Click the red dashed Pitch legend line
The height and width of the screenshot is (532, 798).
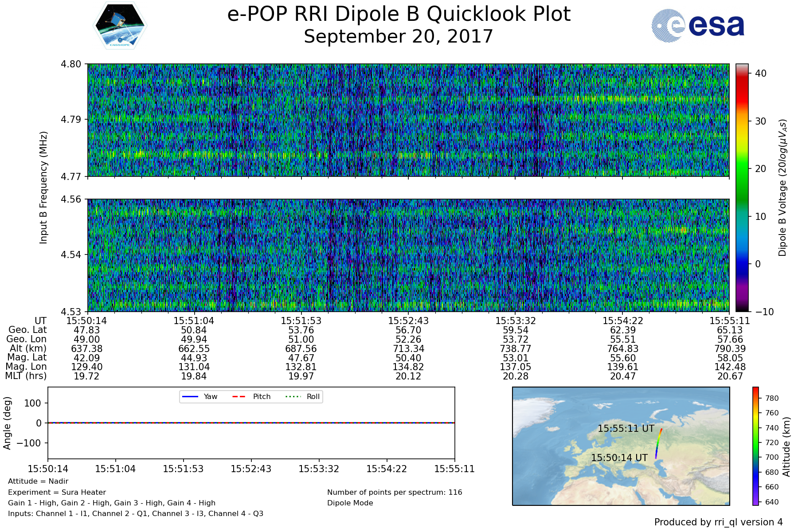[x=239, y=396]
